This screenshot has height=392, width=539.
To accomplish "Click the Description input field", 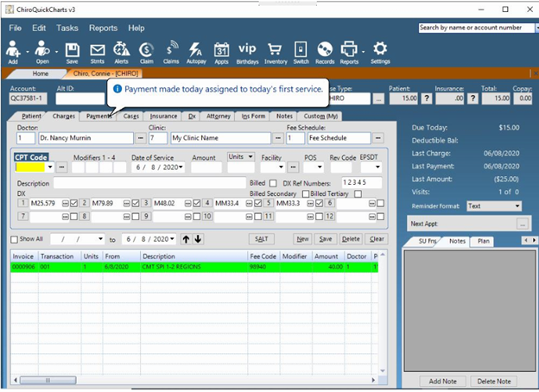I will pos(149,183).
